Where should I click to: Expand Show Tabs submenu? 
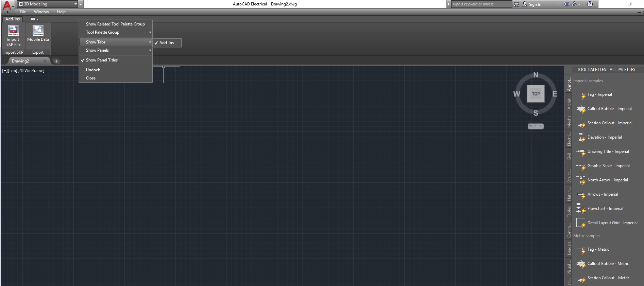tap(116, 42)
